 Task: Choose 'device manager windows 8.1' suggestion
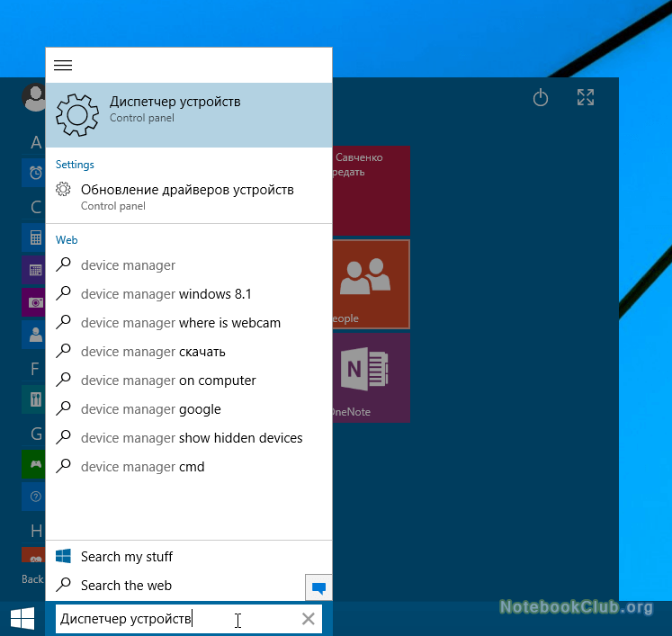point(189,294)
